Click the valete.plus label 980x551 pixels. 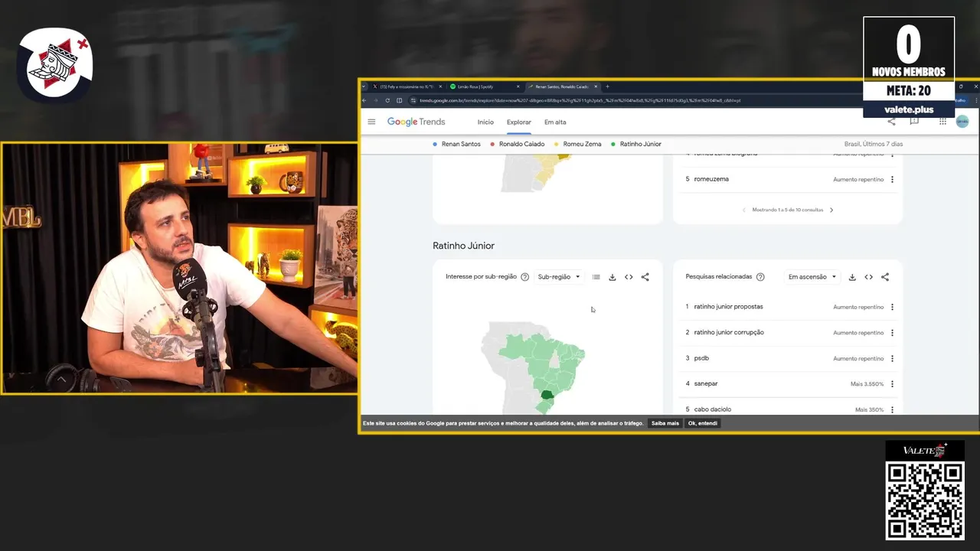pos(909,109)
